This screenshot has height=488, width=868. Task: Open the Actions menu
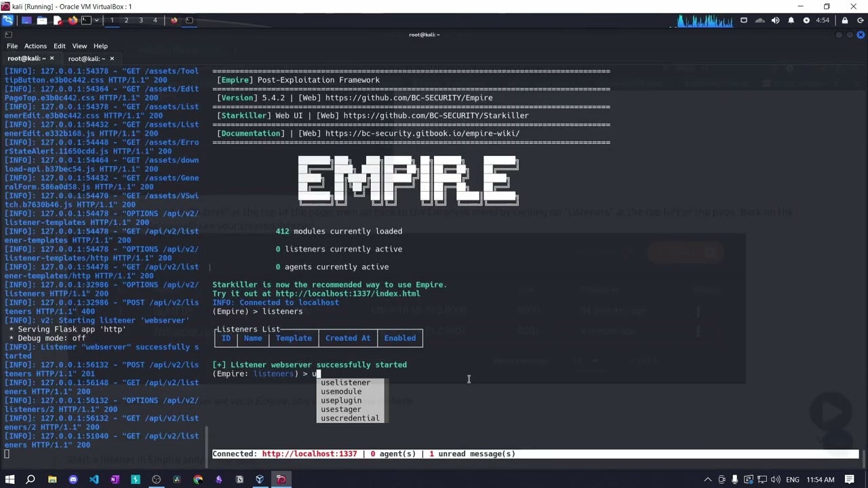click(35, 46)
